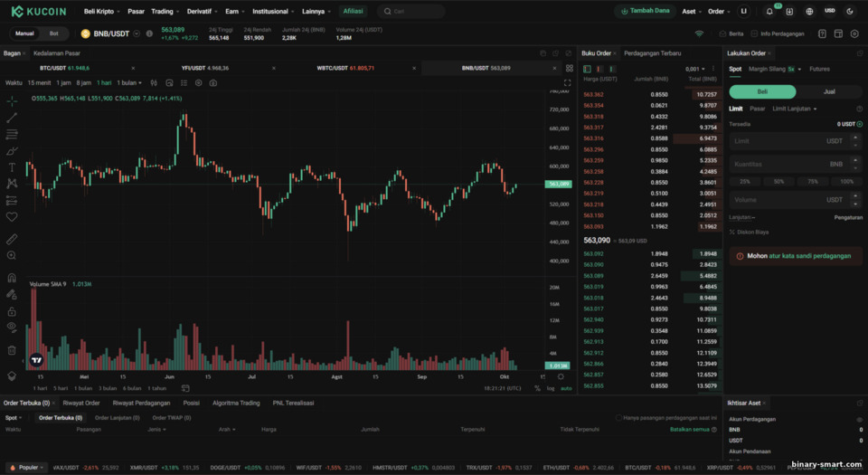
Task: Select the trend line drawing tool
Action: pos(12,118)
